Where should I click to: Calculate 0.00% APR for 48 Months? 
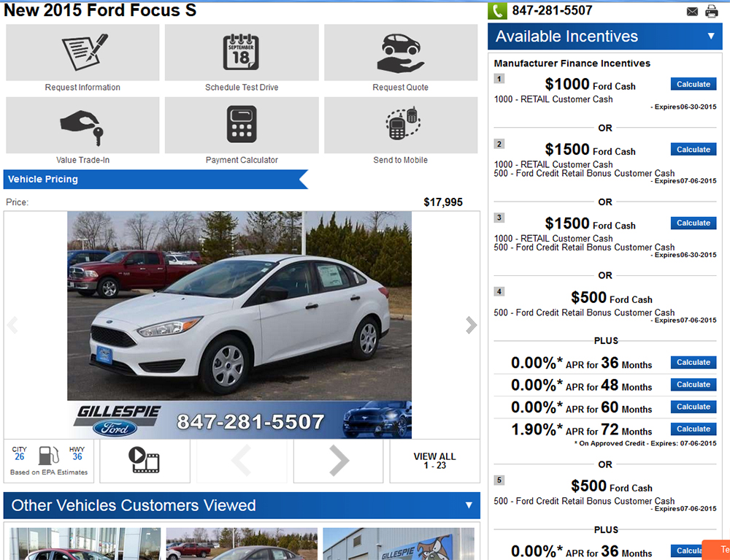693,385
